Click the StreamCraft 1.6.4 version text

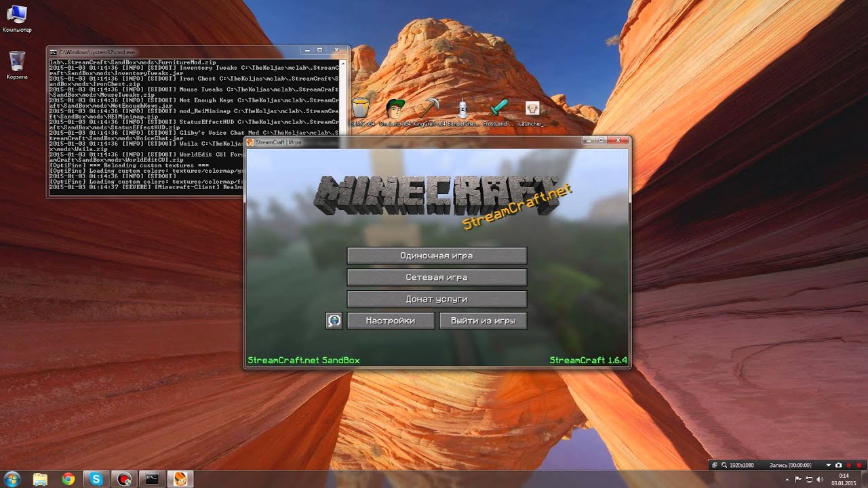589,361
